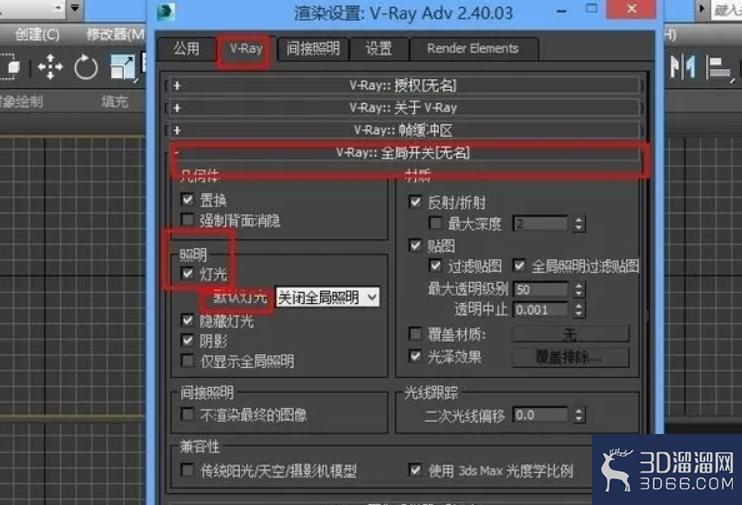
Task: Click the 最大深度 spinner arrows
Action: point(579,223)
